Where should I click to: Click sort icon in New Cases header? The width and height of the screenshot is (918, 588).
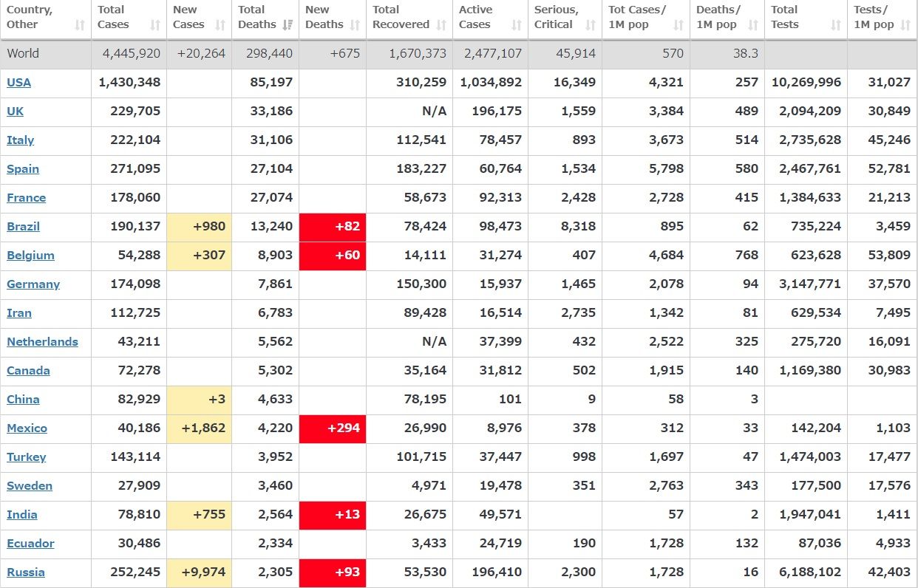pos(220,25)
